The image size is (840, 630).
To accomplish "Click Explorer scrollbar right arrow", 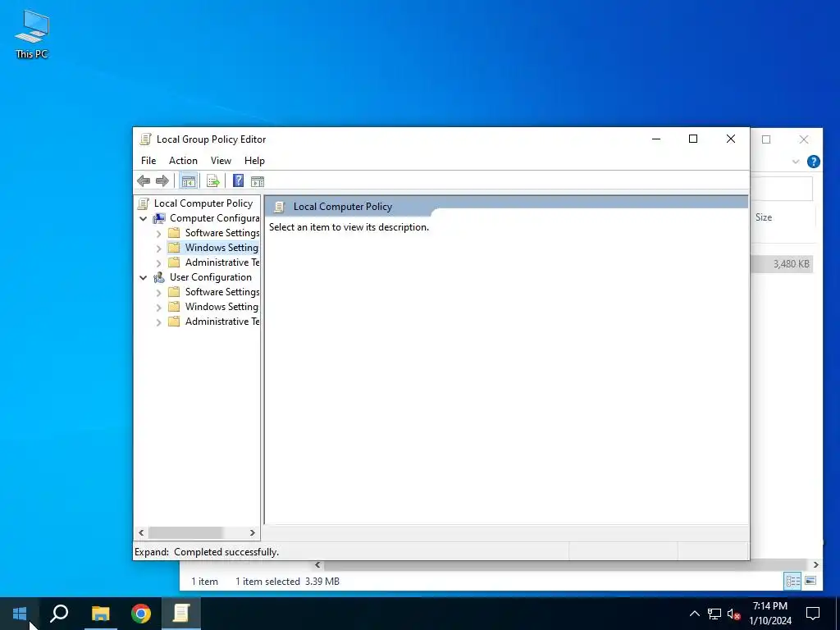I will [816, 564].
